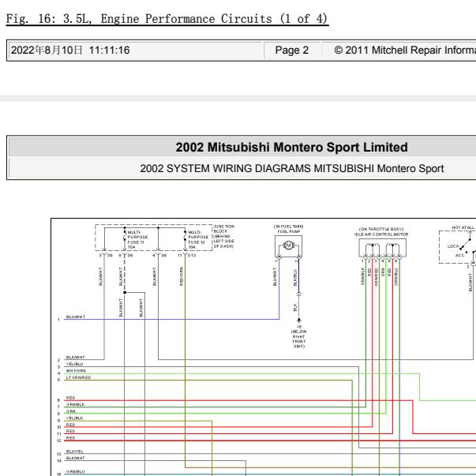Image resolution: width=476 pixels, height=476 pixels.
Task: Click the vertical "GRN/BLK" label on idle motor pin 1
Action: coord(362,276)
